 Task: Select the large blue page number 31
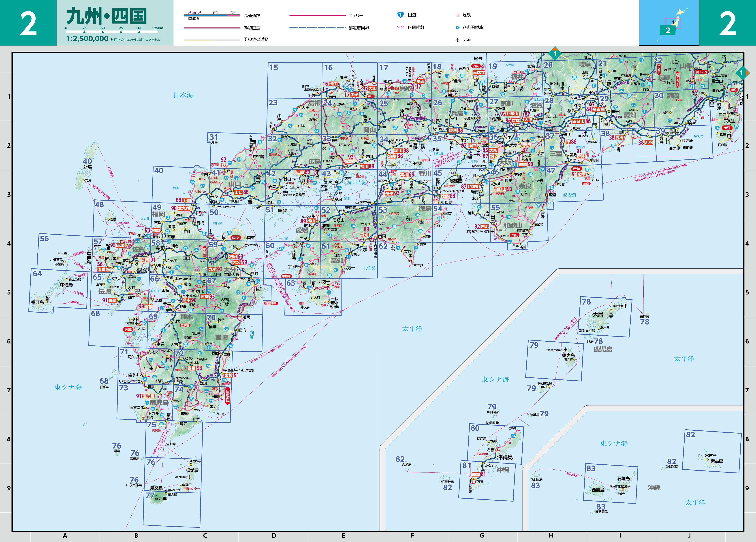(x=214, y=137)
